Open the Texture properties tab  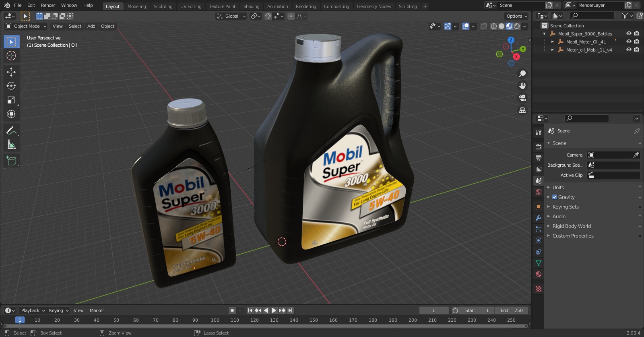click(x=539, y=289)
